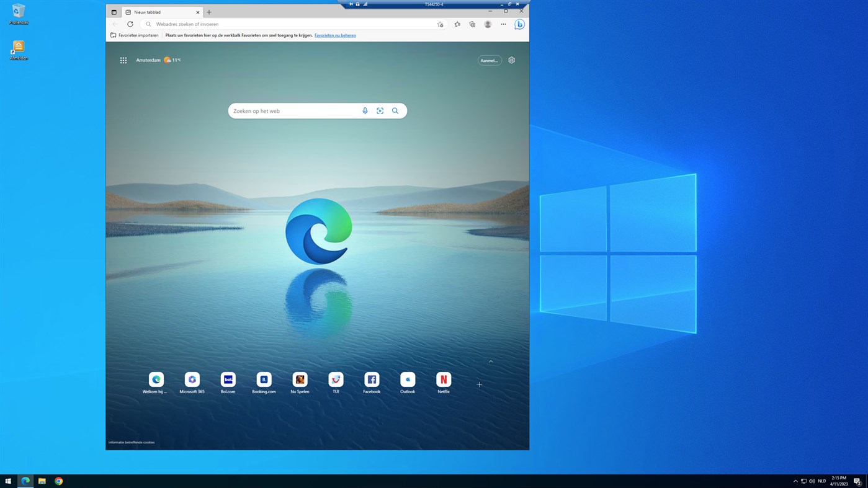The height and width of the screenshot is (488, 868).
Task: Follow the Favorieten nu beheren link
Action: click(335, 35)
